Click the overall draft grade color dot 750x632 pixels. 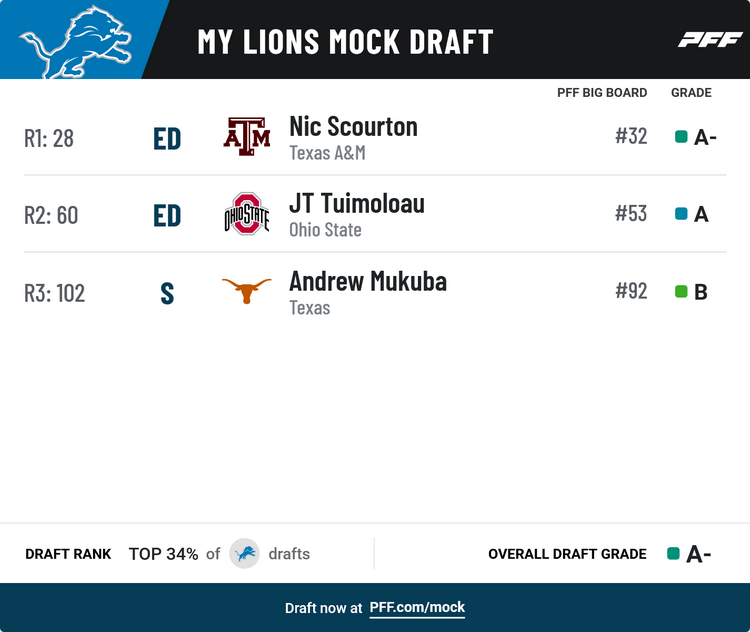[x=673, y=553]
